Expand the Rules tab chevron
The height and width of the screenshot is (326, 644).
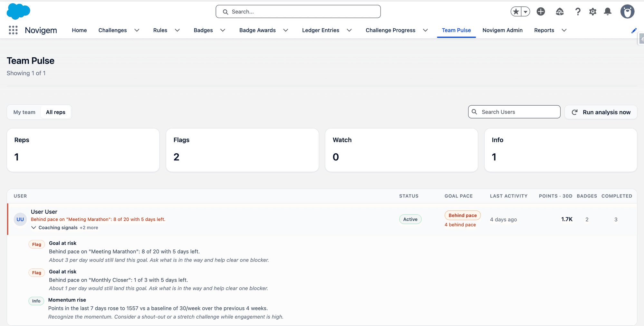click(x=177, y=30)
